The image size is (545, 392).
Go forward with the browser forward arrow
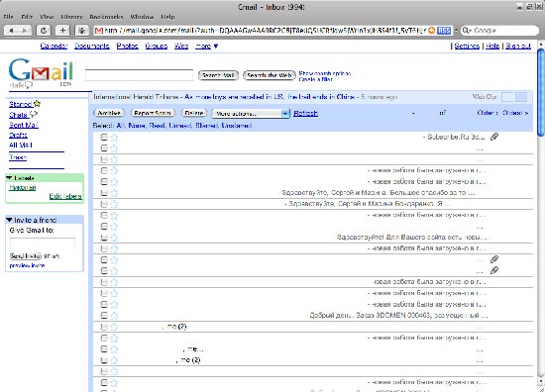click(25, 31)
